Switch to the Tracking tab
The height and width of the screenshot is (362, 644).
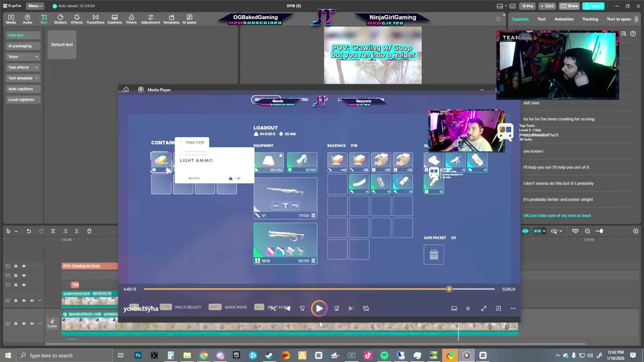tap(590, 19)
